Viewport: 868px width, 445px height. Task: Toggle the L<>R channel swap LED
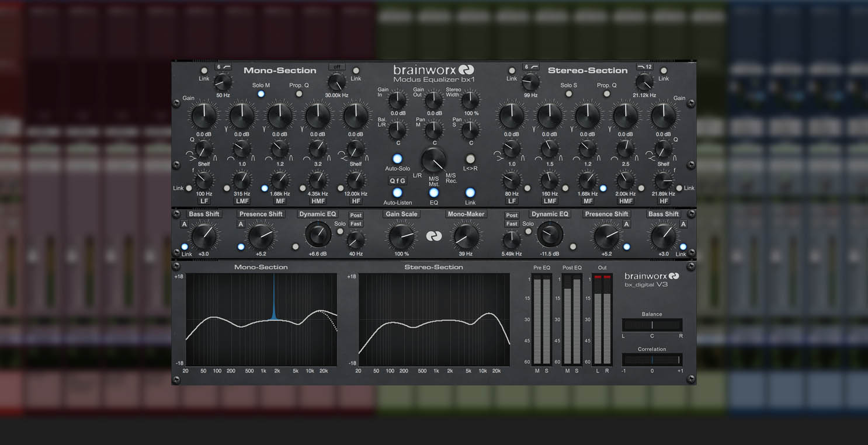tap(470, 158)
